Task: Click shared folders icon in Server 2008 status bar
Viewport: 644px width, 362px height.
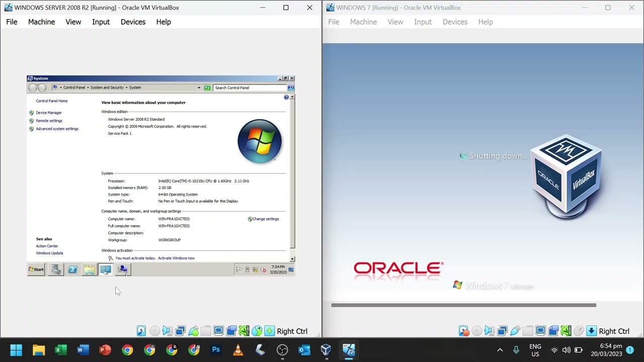Action: coord(206,331)
